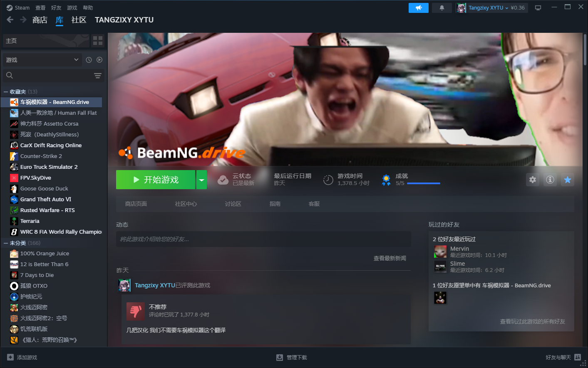Click the main page vertical scrollbar

(585, 50)
